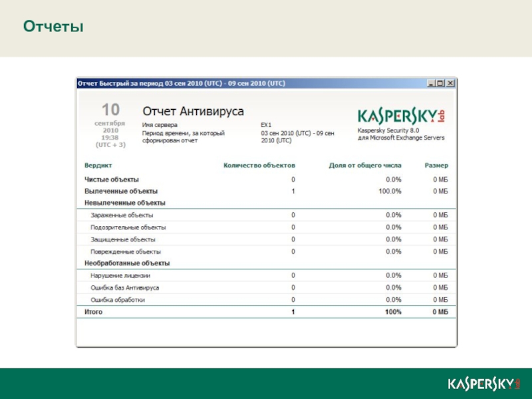Select the 'Чистые объекты' row
The height and width of the screenshot is (399, 532).
[267, 180]
